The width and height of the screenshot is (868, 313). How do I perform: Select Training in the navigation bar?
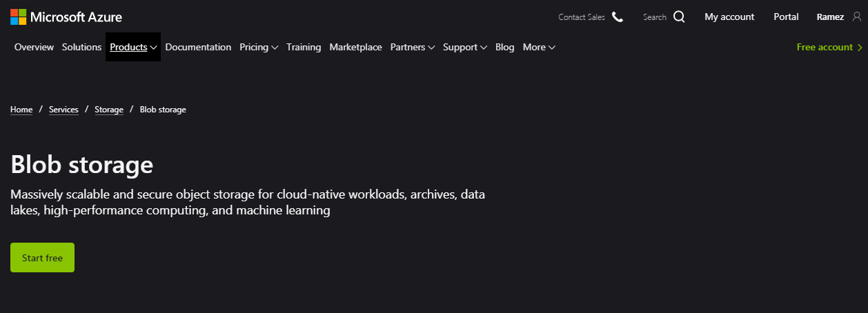pos(304,48)
